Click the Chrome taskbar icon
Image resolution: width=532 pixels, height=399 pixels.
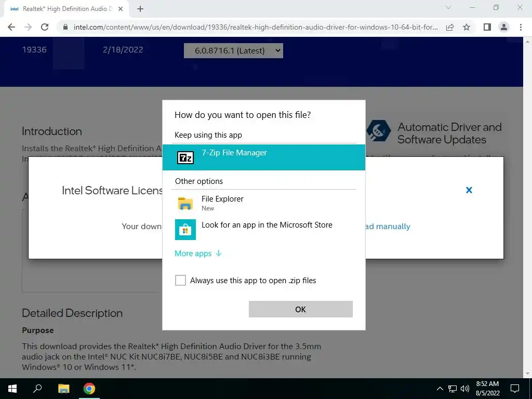click(89, 389)
